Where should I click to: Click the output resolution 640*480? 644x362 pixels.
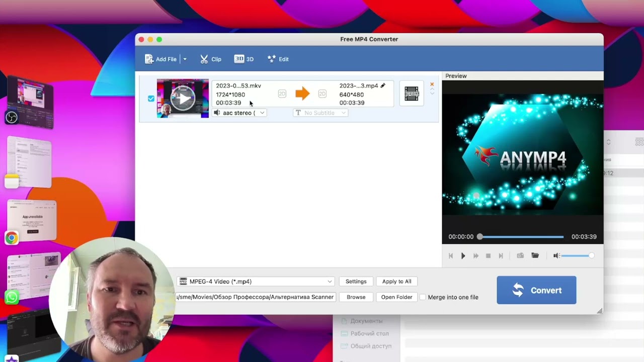[x=351, y=95]
